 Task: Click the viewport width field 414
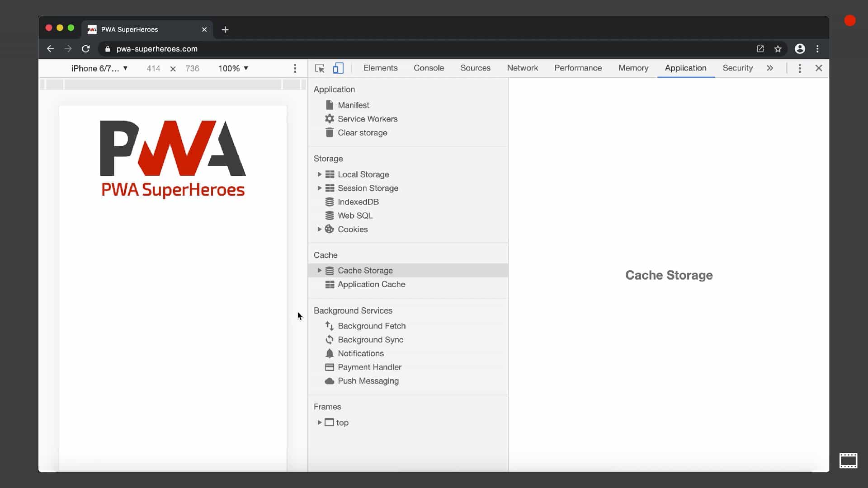(153, 68)
